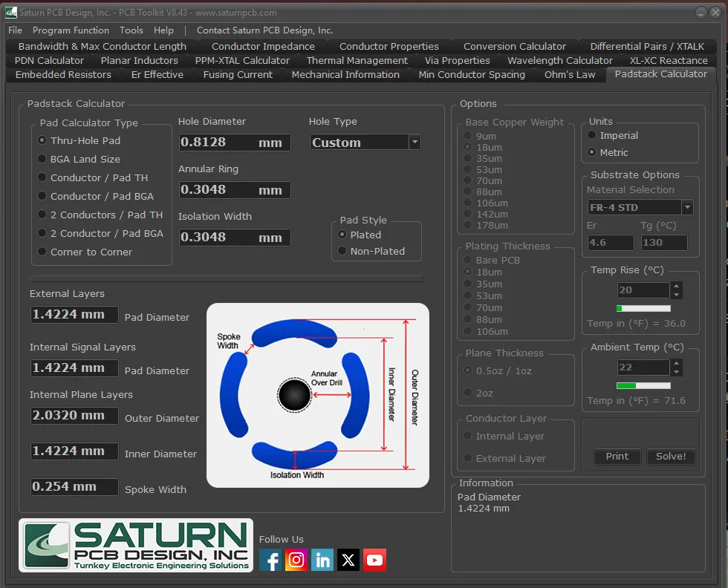Click the app icon in the title bar
Image resolution: width=728 pixels, height=588 pixels.
coord(11,13)
